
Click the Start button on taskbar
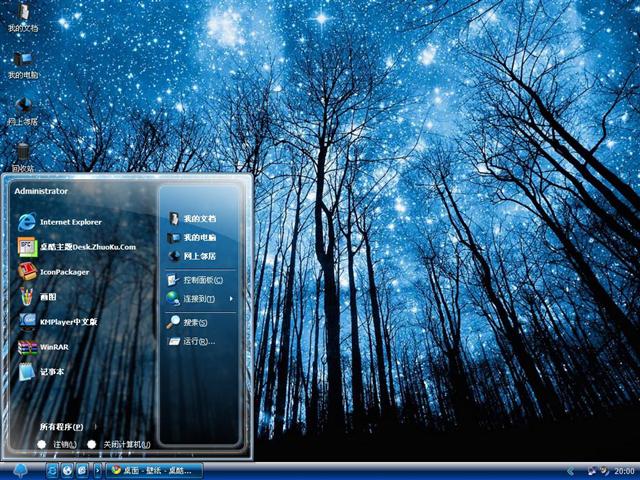(x=20, y=470)
